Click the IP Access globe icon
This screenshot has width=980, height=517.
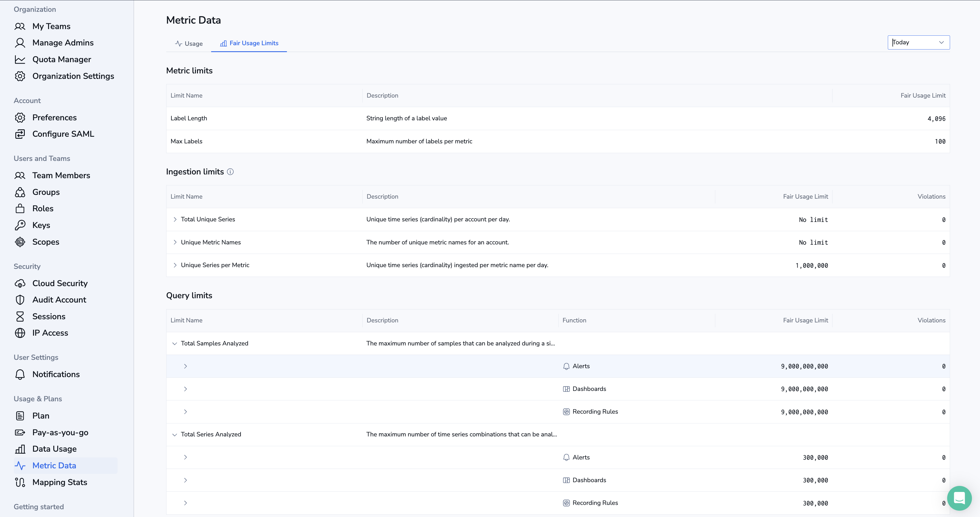(20, 333)
